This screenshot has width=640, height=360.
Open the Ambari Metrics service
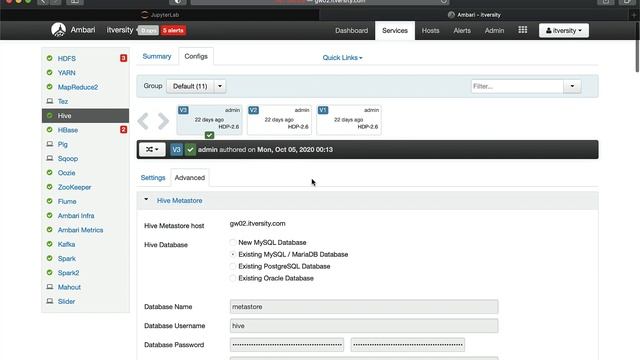80,230
